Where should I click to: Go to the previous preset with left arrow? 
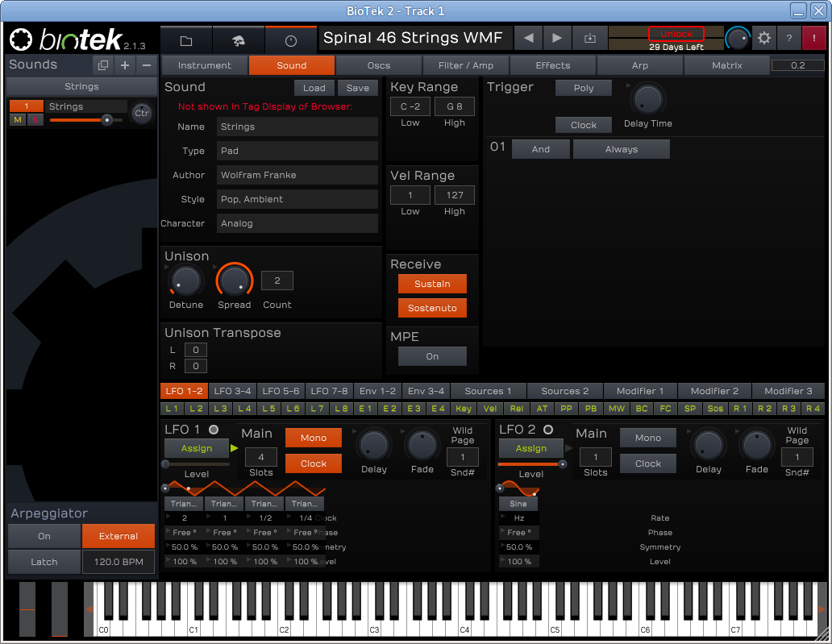point(529,38)
